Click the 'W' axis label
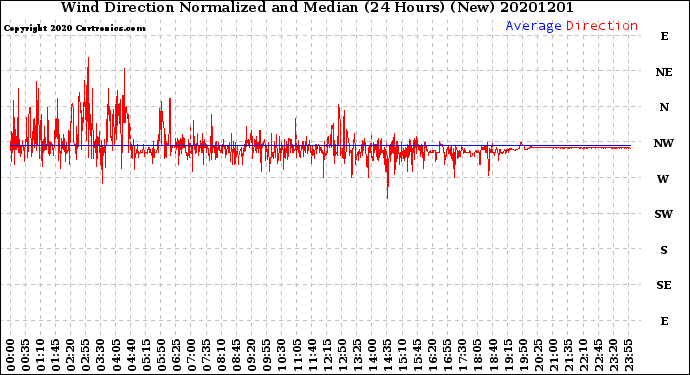Image resolution: width=690 pixels, height=375 pixels. [663, 179]
